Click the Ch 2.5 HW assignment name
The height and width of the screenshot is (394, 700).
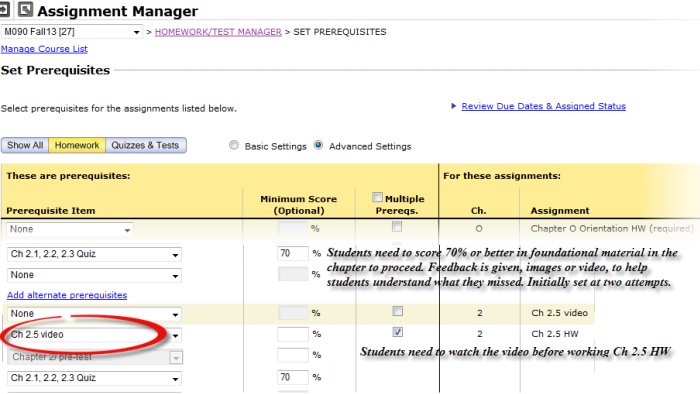pyautogui.click(x=554, y=334)
